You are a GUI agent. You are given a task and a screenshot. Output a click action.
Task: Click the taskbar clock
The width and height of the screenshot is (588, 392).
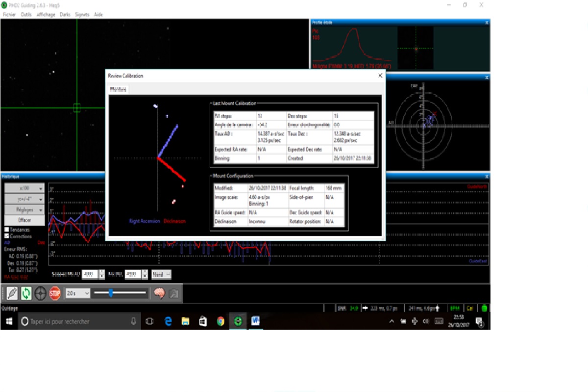coord(459,321)
